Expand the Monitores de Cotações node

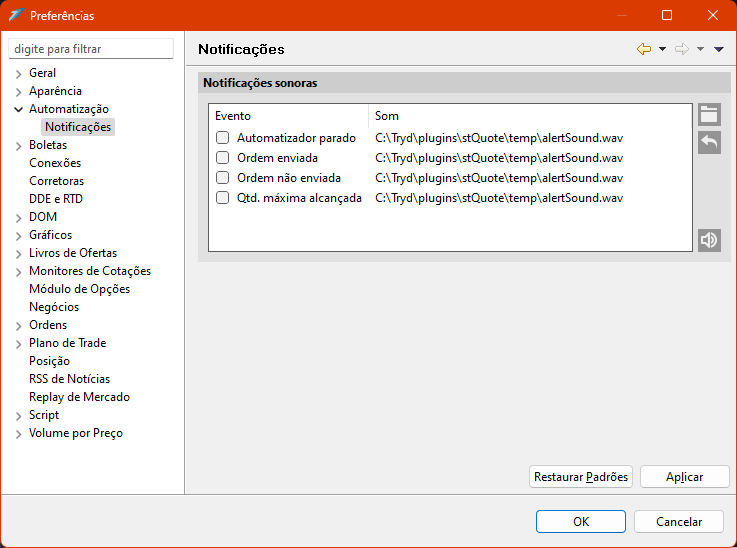tap(18, 272)
